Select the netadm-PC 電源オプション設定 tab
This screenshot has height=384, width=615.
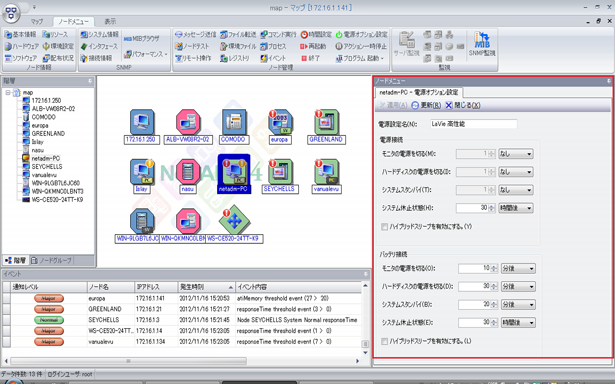tap(419, 93)
